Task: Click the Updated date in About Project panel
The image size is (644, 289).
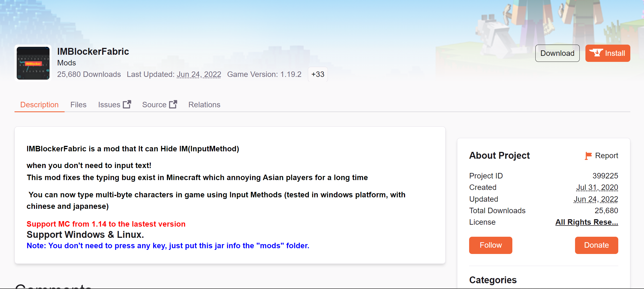Action: click(x=596, y=199)
